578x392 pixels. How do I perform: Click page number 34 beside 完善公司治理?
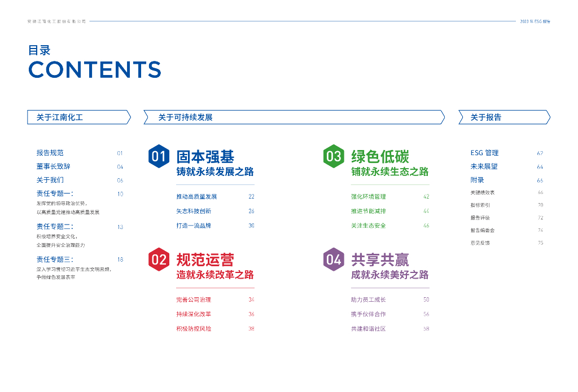click(x=251, y=300)
